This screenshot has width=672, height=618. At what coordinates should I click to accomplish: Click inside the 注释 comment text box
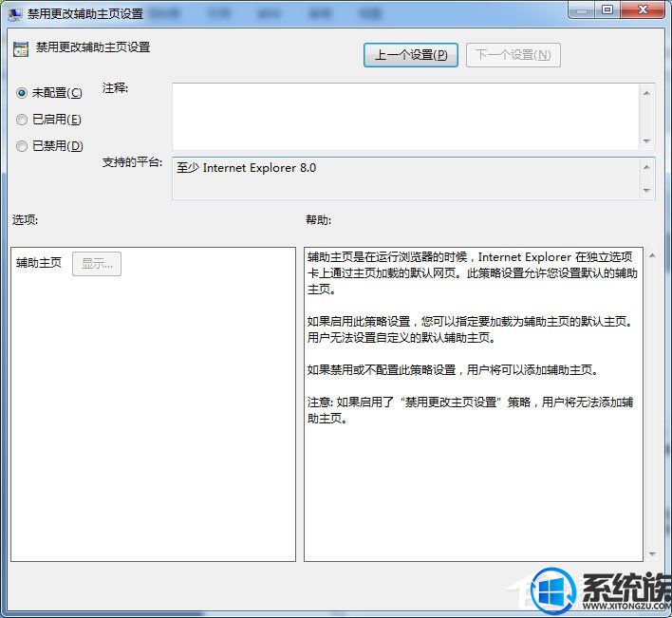point(404,116)
